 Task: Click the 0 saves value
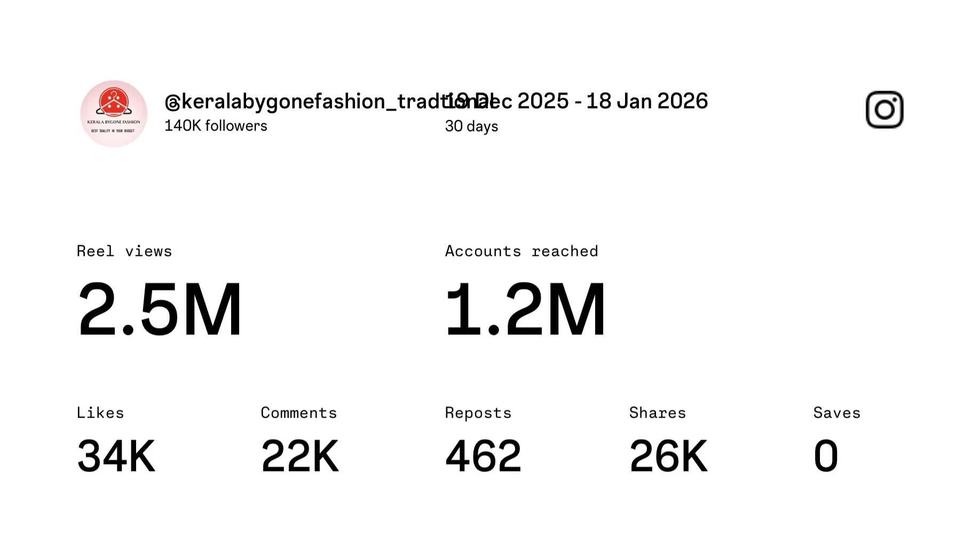[x=826, y=456]
